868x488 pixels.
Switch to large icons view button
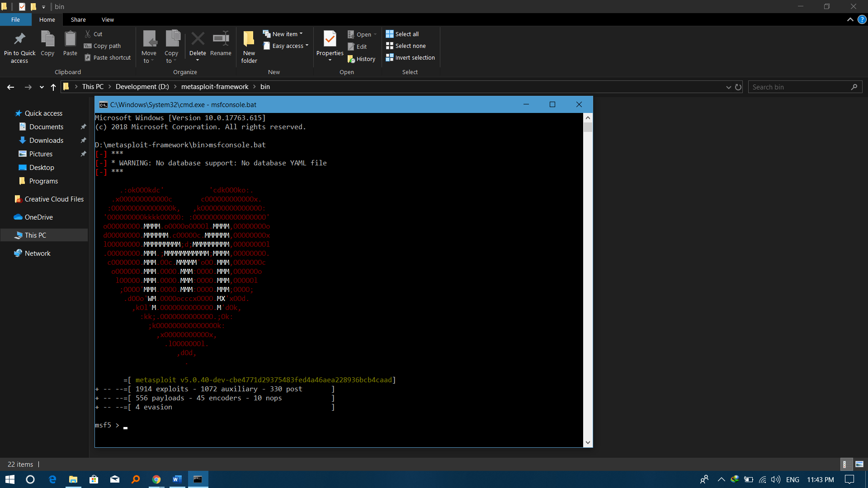click(859, 464)
